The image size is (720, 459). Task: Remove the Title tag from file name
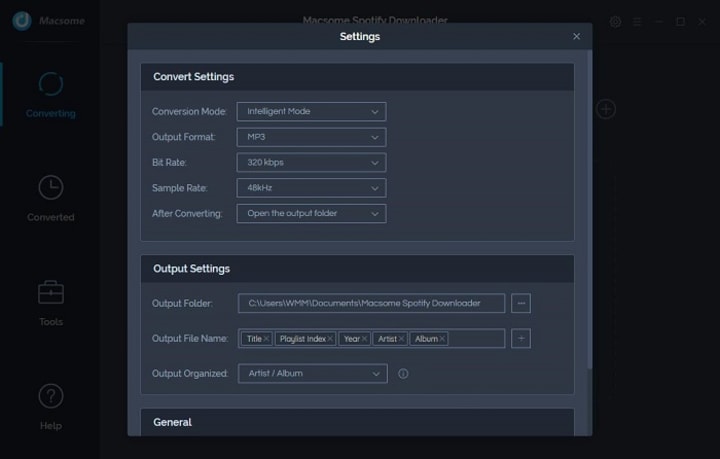(x=266, y=339)
